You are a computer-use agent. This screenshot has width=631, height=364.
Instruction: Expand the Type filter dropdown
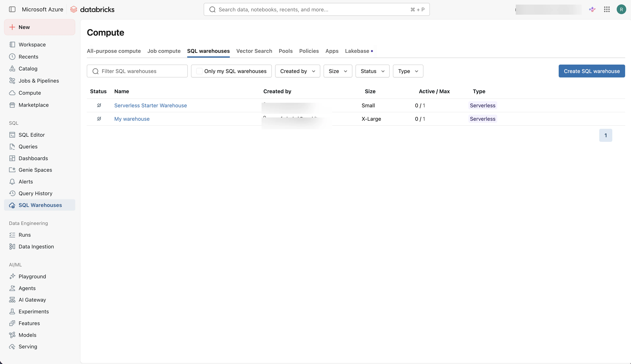point(408,71)
